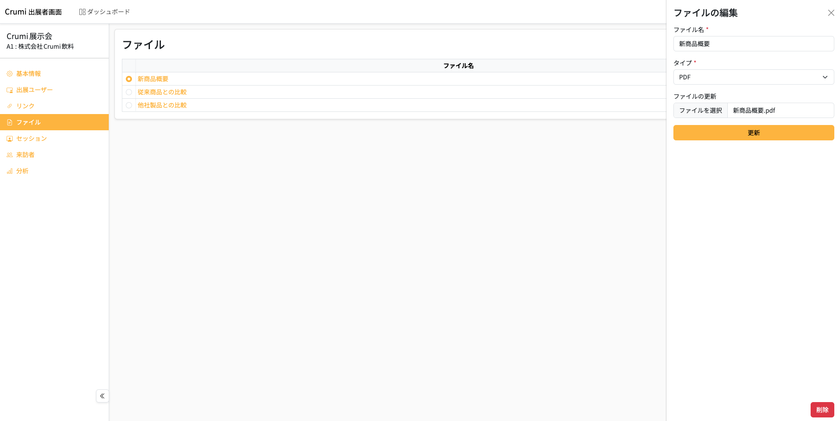Click the セッション sidebar icon

[x=9, y=139]
